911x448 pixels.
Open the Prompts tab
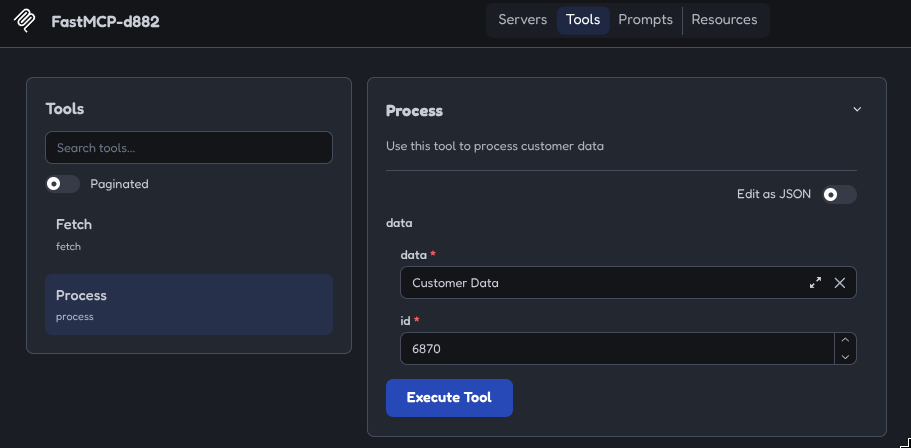pos(645,20)
